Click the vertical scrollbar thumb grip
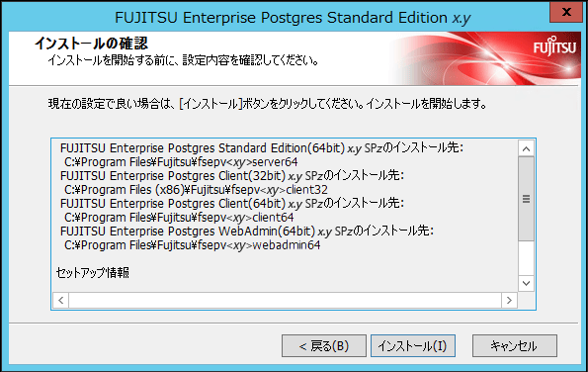This screenshot has height=372, width=588. [526, 199]
